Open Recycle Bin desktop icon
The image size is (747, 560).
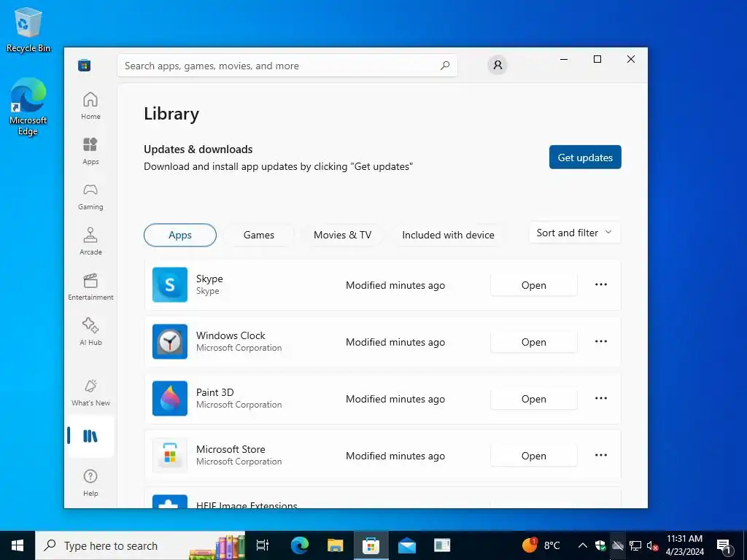28,30
